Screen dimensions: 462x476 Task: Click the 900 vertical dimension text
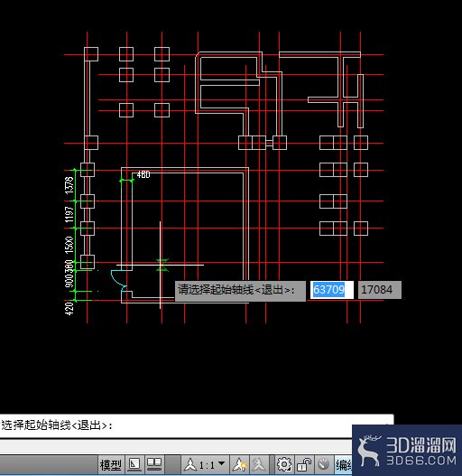(x=69, y=281)
